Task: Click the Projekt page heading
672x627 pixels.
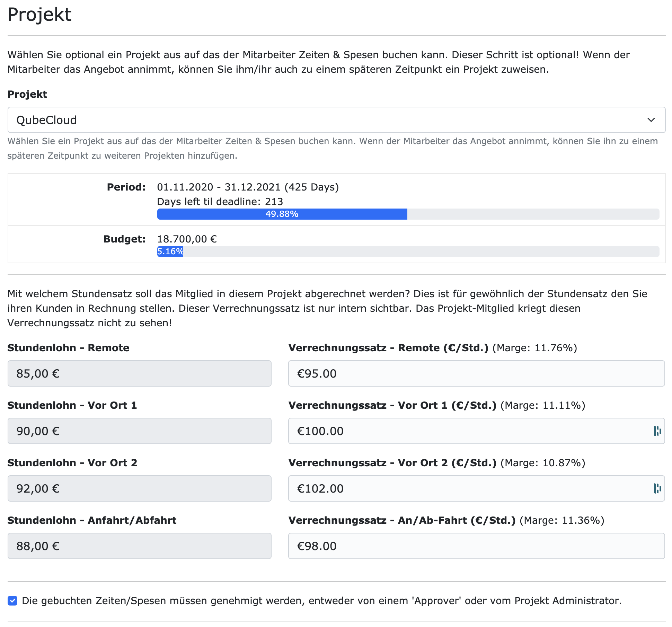Action: coord(39,14)
